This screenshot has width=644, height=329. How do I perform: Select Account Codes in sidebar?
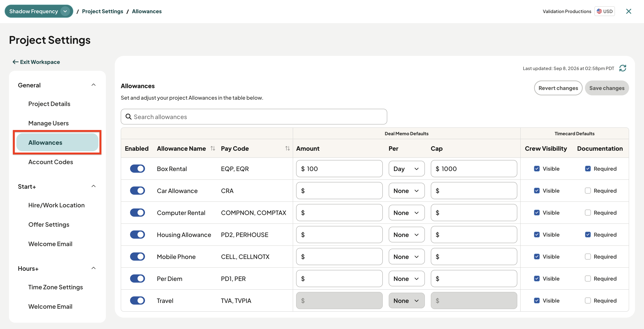point(51,162)
